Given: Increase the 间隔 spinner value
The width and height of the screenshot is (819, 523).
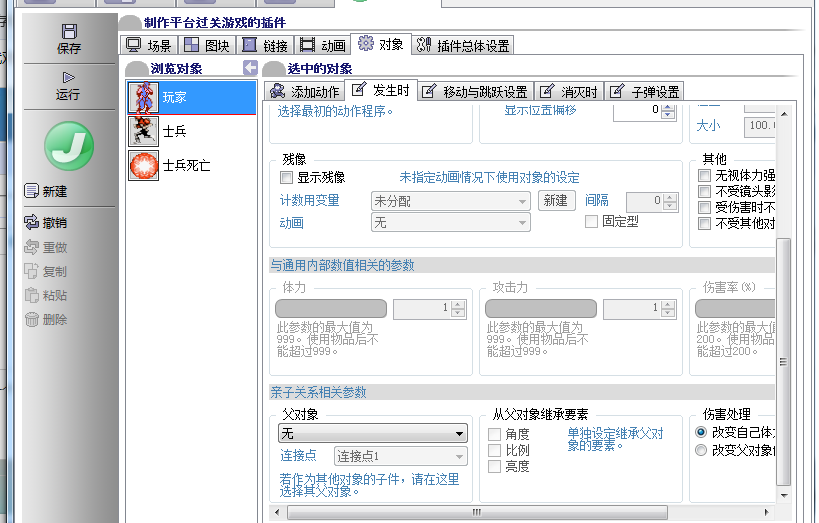Looking at the screenshot, I should pos(670,196).
